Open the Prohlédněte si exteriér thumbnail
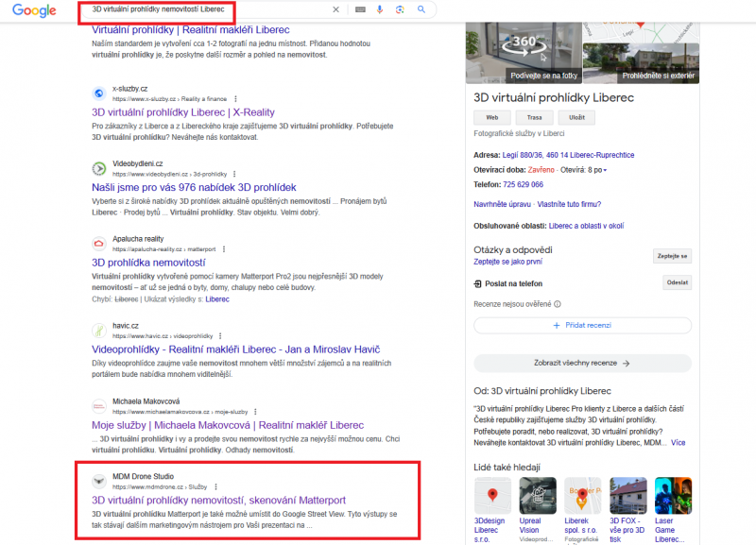756x545 pixels. tap(641, 63)
